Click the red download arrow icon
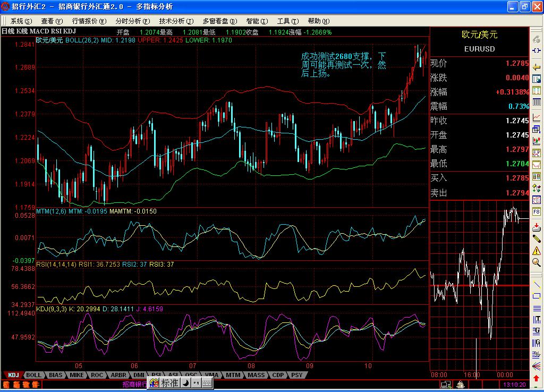Viewport: 544px width, 392px height. point(537,227)
